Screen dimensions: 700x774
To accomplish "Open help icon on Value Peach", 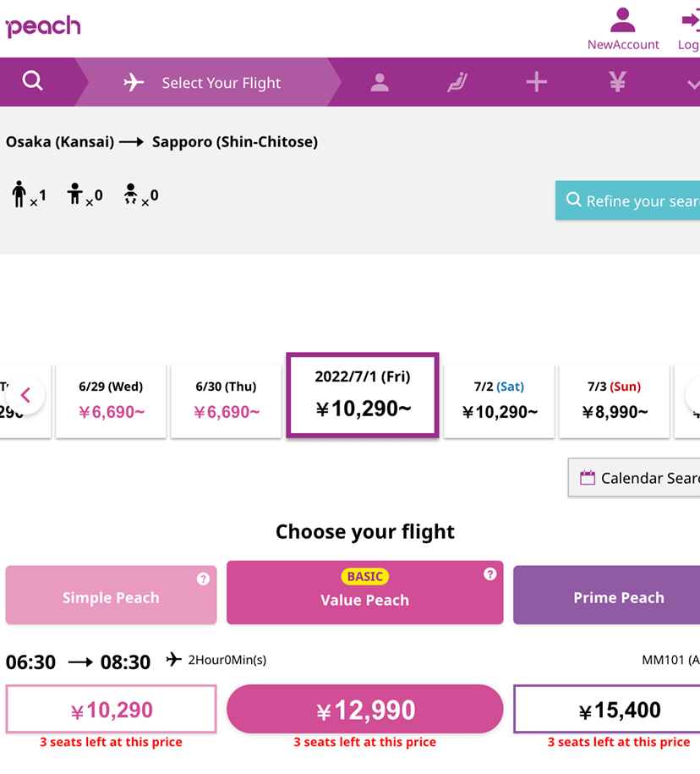I will [489, 574].
